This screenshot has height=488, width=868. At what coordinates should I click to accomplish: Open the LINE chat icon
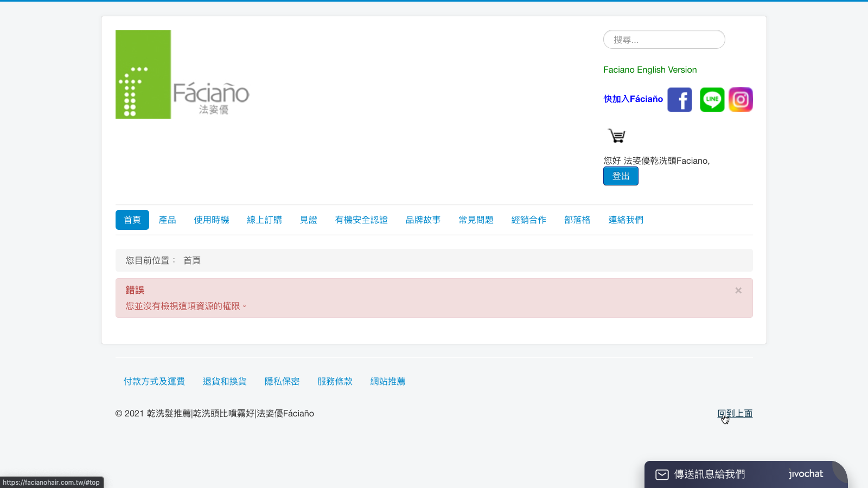[x=712, y=100]
